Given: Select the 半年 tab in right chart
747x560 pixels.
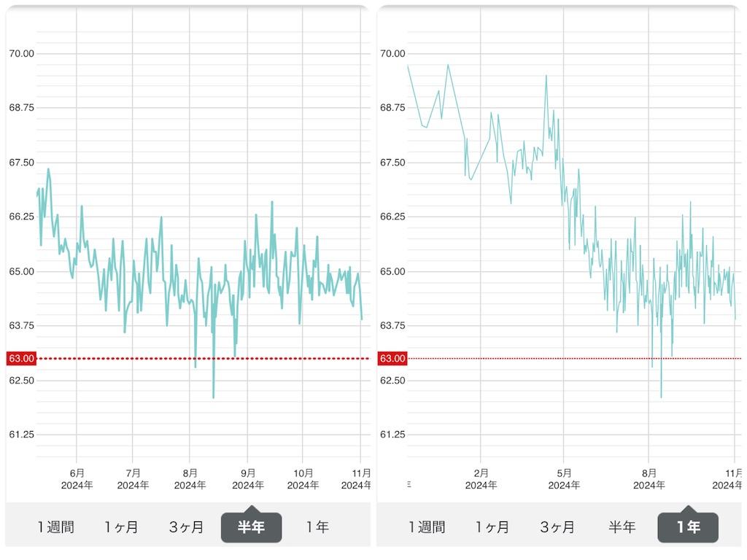Looking at the screenshot, I should click(622, 527).
